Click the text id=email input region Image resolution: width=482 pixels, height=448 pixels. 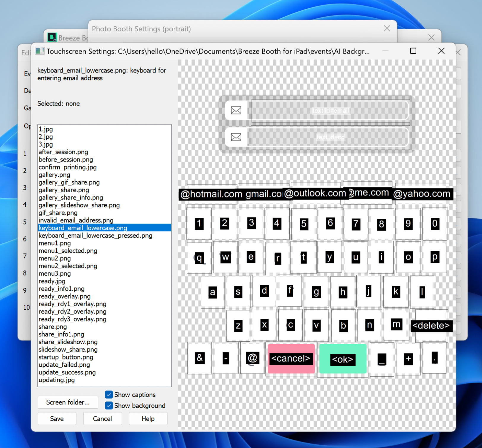point(330,111)
